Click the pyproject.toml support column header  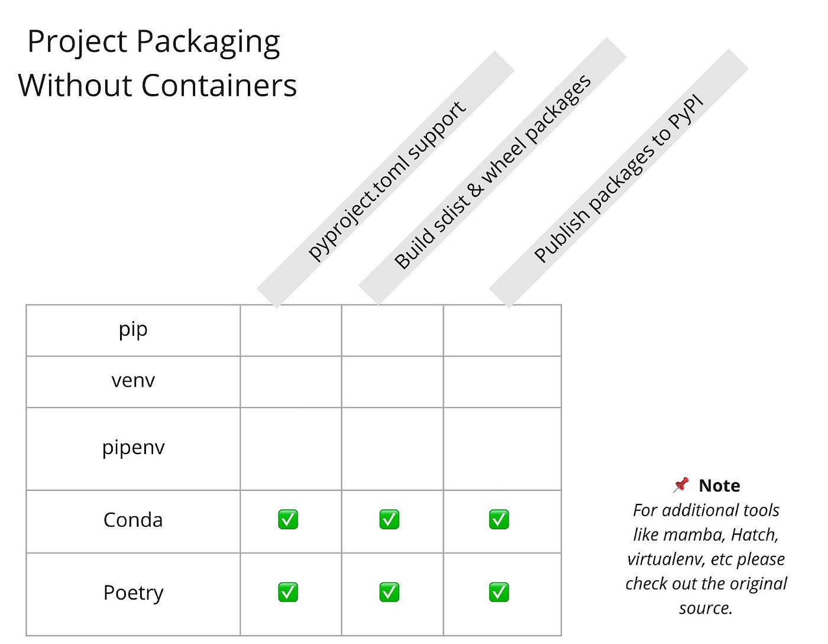[386, 180]
